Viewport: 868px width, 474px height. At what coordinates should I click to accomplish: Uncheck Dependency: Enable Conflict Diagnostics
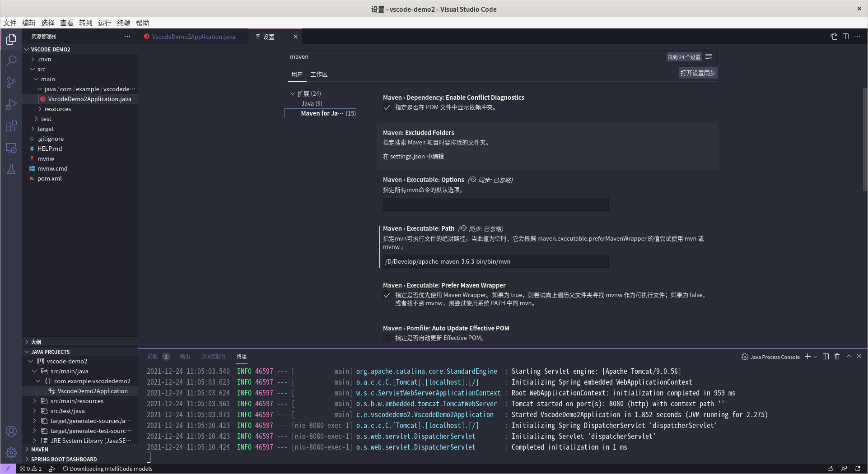(387, 107)
